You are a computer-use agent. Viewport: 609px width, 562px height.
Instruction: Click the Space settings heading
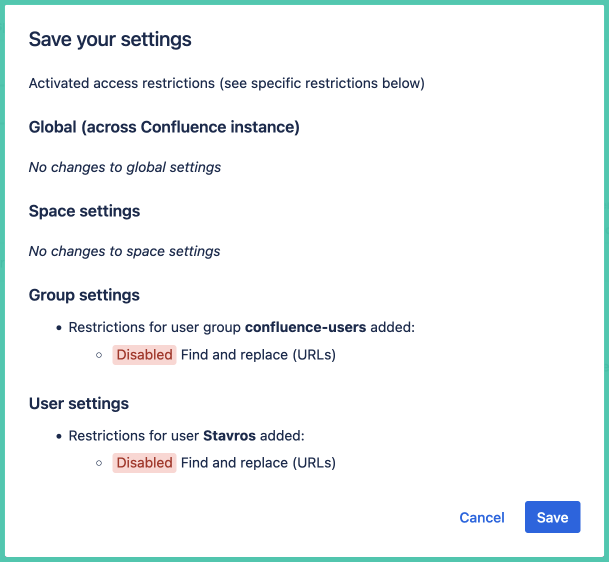84,211
